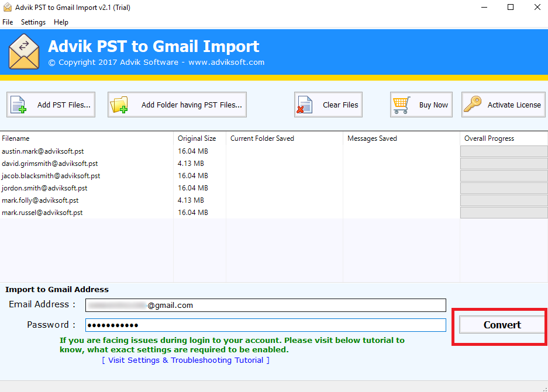
Task: Click the 4.13 MB size of david.grimsmith
Action: 191,164
